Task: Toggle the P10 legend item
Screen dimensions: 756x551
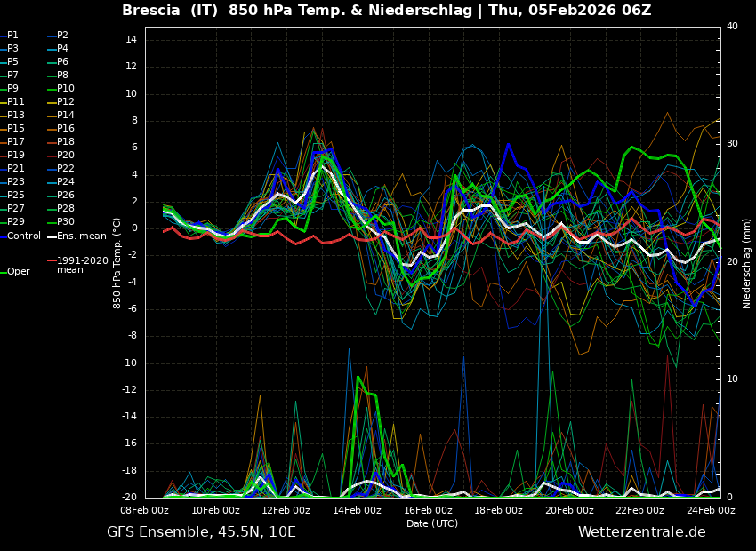Action: coord(66,89)
